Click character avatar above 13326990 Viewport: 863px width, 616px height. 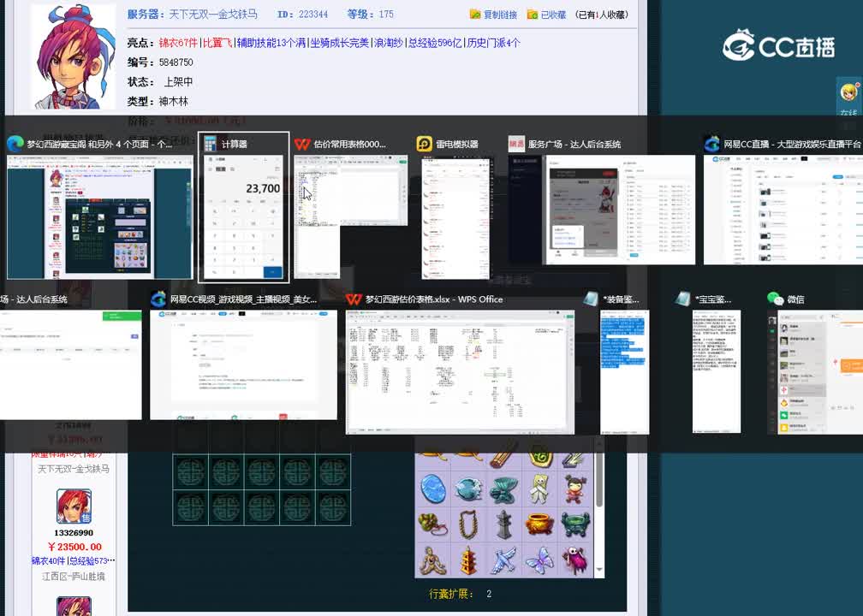pyautogui.click(x=74, y=506)
